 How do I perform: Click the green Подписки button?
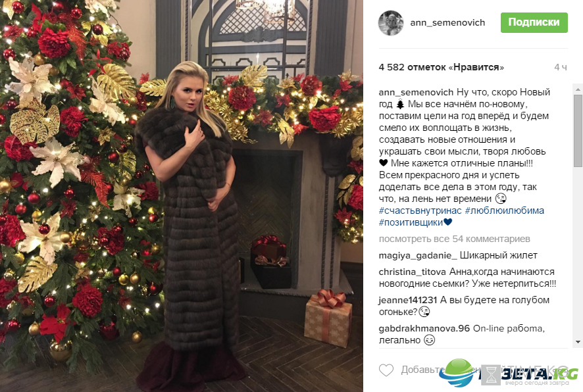click(534, 22)
